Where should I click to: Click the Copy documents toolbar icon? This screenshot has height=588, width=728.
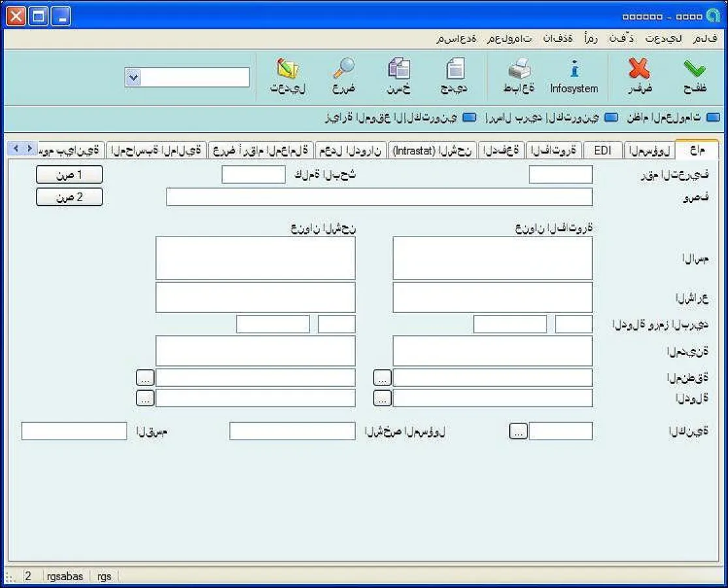pyautogui.click(x=398, y=70)
